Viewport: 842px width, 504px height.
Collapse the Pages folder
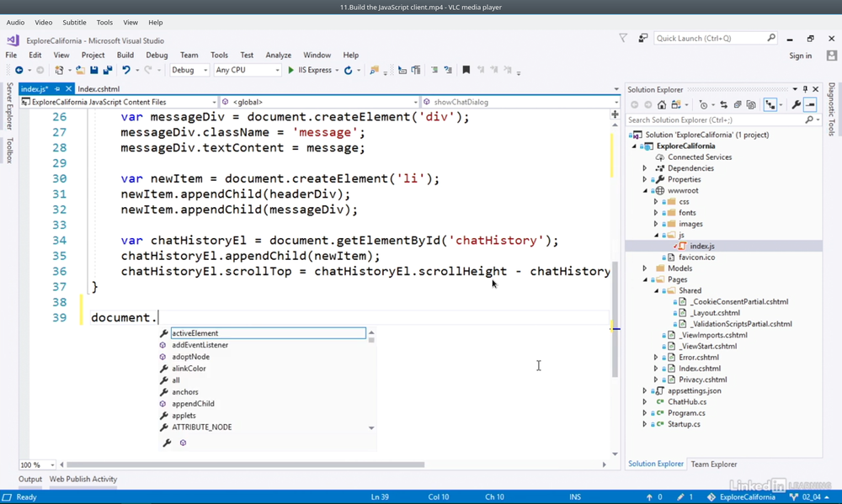(645, 279)
